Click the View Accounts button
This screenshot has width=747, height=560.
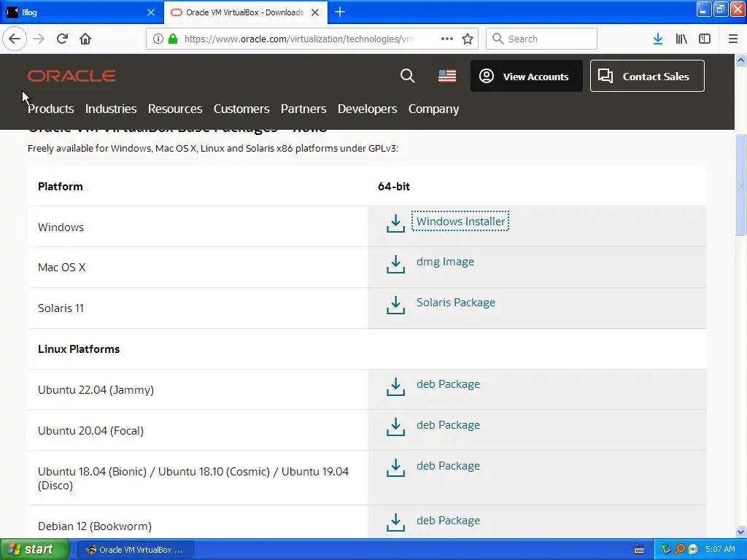(x=526, y=76)
